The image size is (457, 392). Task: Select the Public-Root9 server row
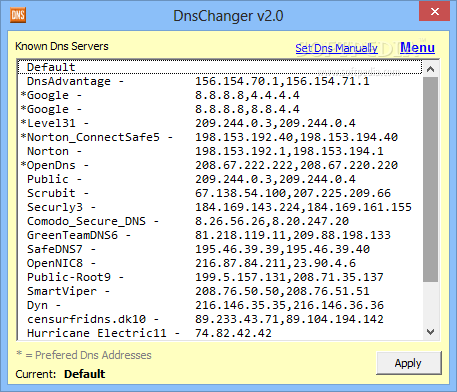(220, 277)
